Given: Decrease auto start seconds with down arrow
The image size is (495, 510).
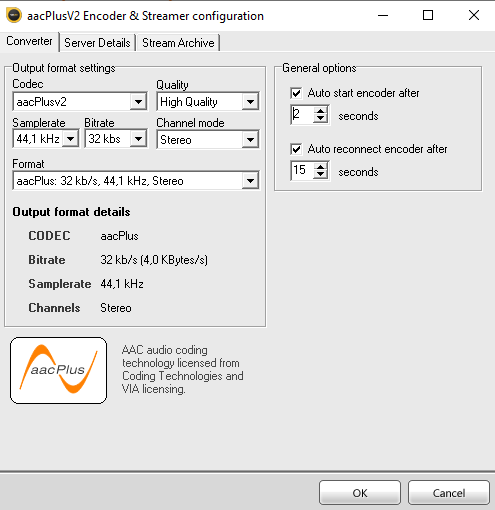Looking at the screenshot, I should (x=320, y=119).
